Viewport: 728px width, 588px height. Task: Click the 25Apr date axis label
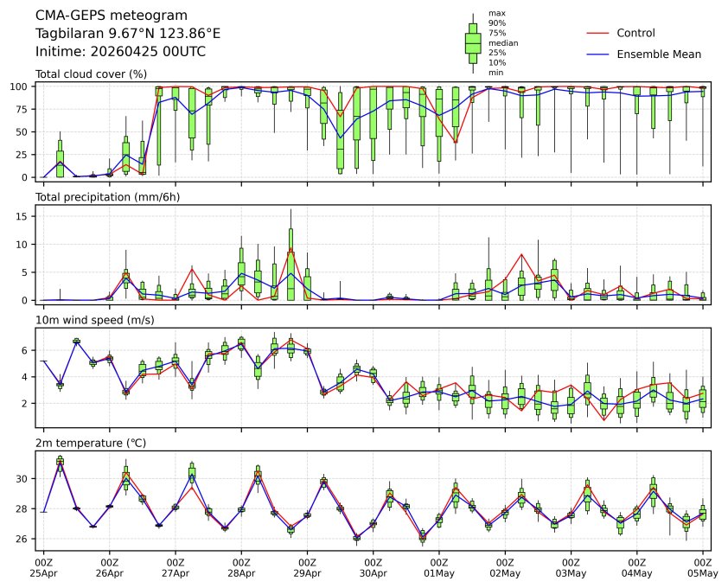[x=43, y=572]
